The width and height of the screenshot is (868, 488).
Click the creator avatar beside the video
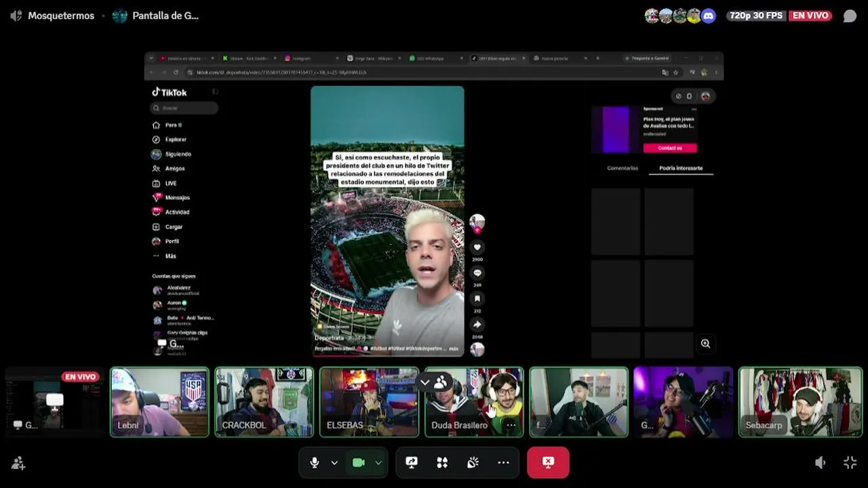[x=477, y=222]
